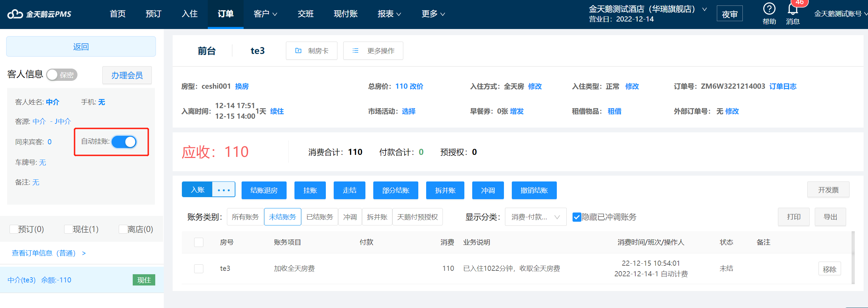Switch to 天鹅付预授权 tab
Screen dimensions: 868x308
[x=418, y=217]
